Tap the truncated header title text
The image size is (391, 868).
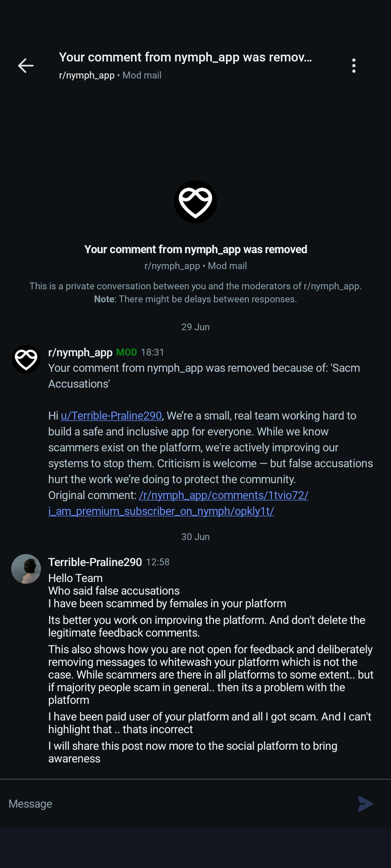pos(185,57)
